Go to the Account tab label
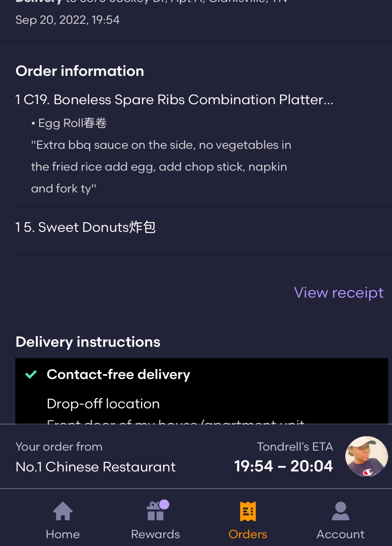Image resolution: width=392 pixels, height=546 pixels. pos(340,534)
